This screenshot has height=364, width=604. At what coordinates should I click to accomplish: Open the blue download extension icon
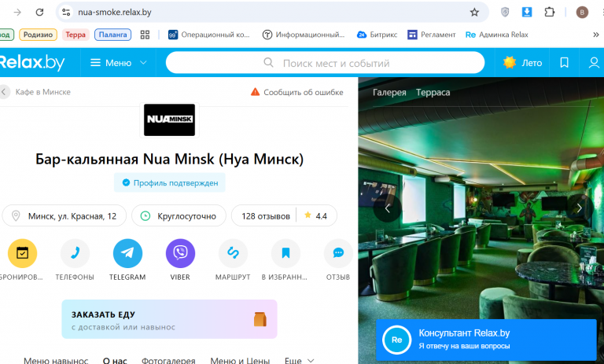click(x=527, y=13)
